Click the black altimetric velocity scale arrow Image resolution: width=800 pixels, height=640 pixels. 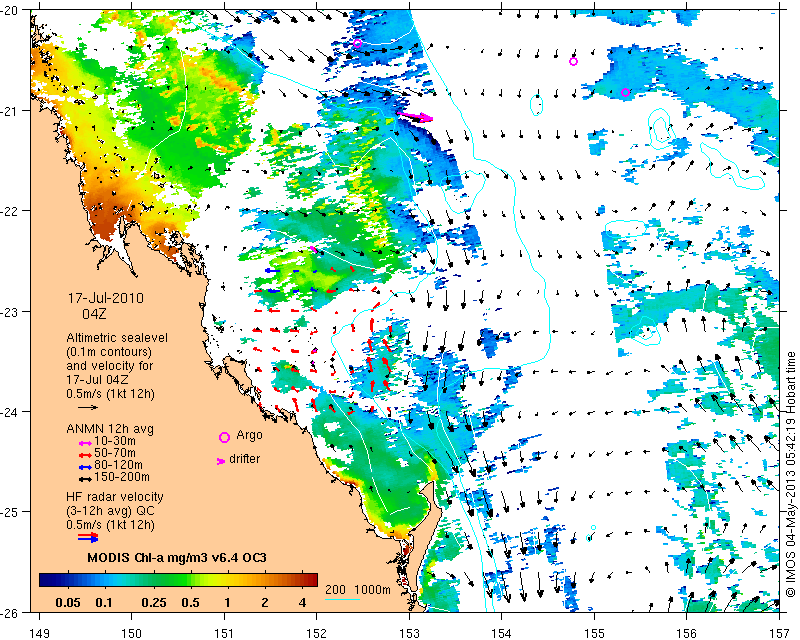pyautogui.click(x=88, y=407)
